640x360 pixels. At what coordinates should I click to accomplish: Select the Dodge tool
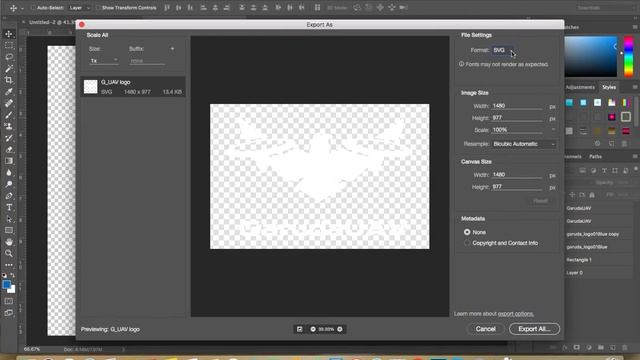(x=9, y=184)
